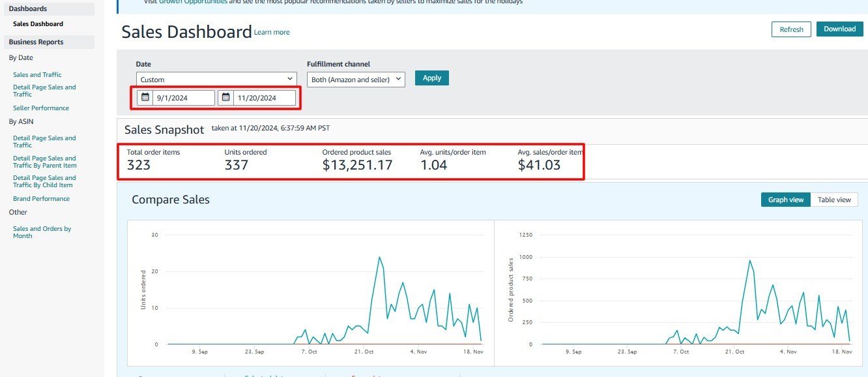
Task: Click the Other category label
Action: [18, 212]
